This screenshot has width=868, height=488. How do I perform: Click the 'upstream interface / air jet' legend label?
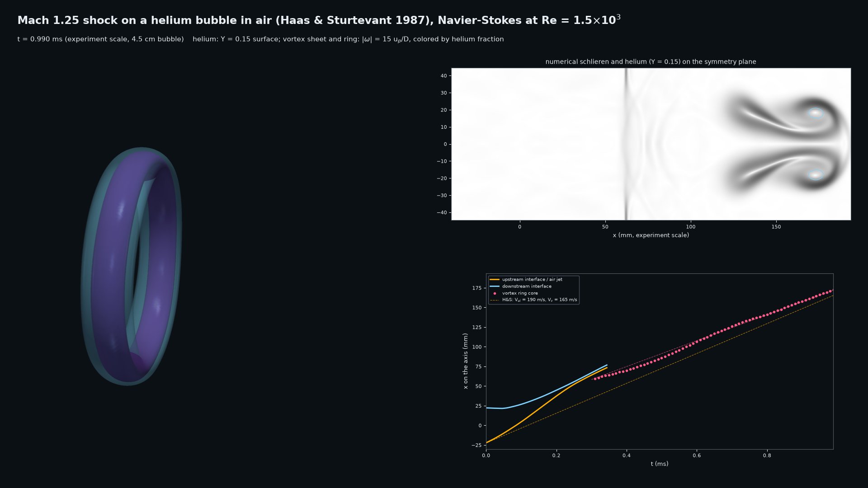pos(532,280)
